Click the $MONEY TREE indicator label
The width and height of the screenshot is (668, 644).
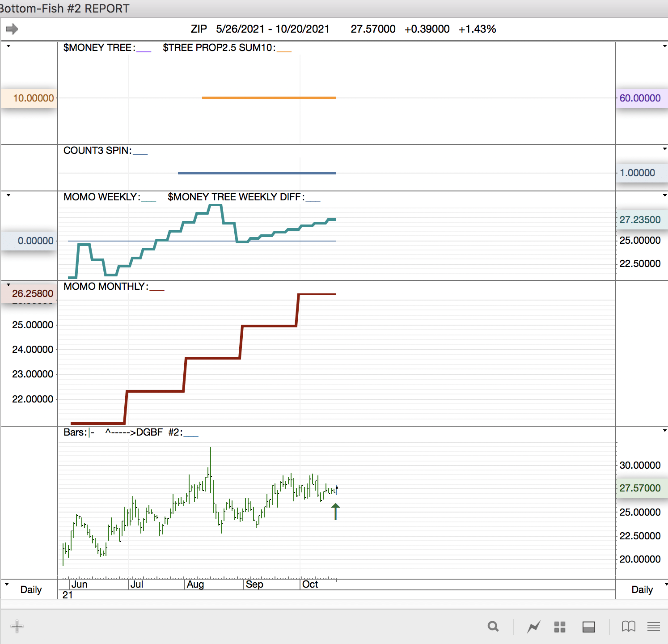[97, 48]
